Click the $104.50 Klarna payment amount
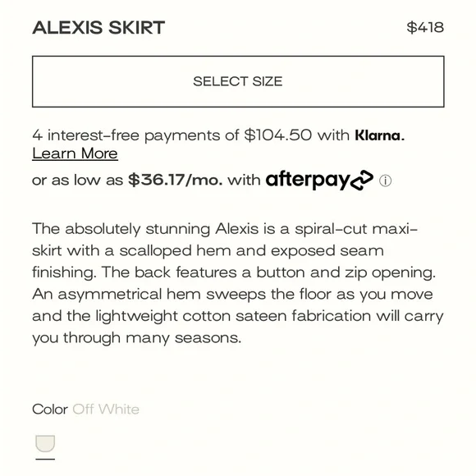Viewport: 476px width, 476px height. 277,135
